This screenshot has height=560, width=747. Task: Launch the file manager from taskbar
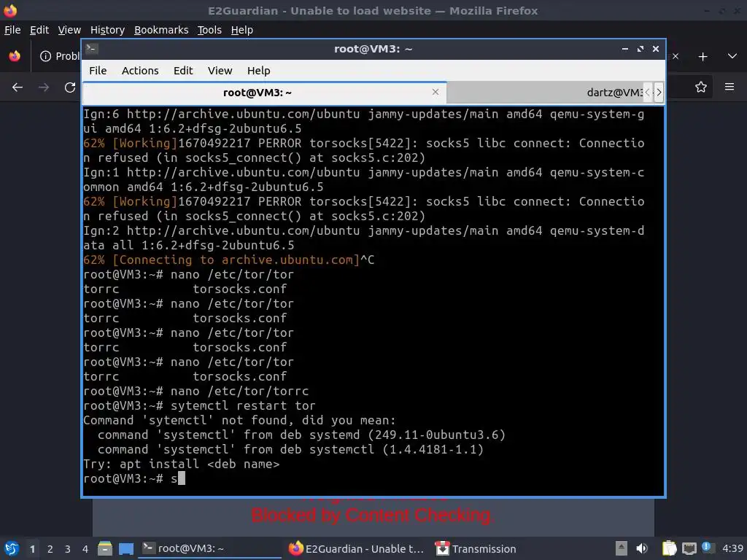(x=105, y=548)
